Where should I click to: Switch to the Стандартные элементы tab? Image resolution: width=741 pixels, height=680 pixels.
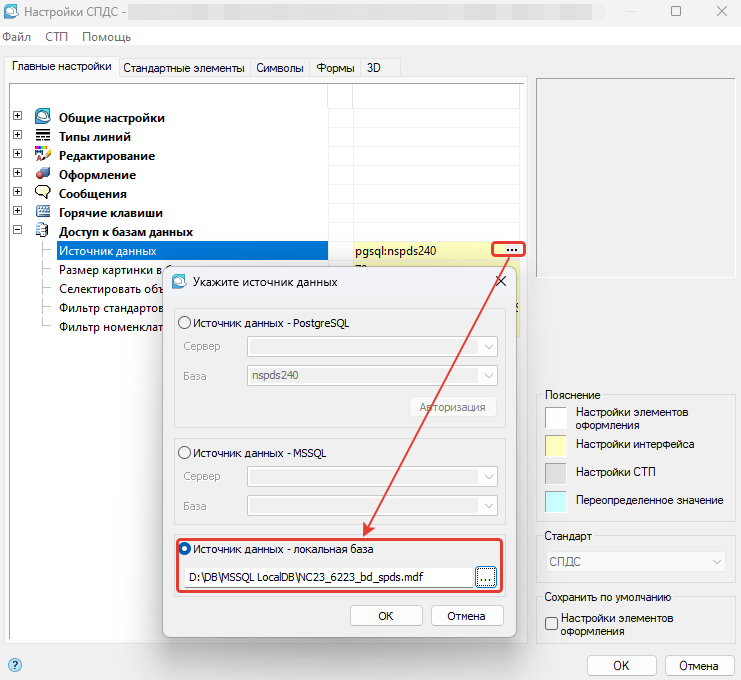click(183, 68)
